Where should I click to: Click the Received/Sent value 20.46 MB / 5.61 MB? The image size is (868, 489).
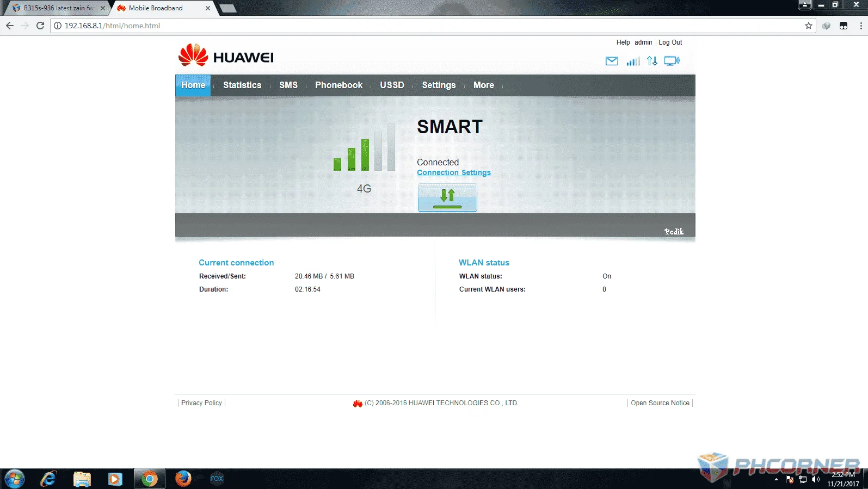[x=324, y=276]
